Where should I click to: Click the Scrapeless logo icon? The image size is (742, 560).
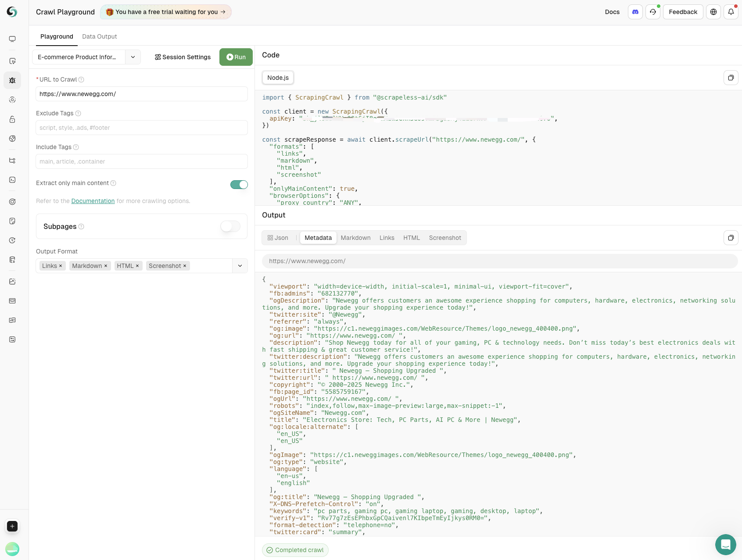coord(12,12)
